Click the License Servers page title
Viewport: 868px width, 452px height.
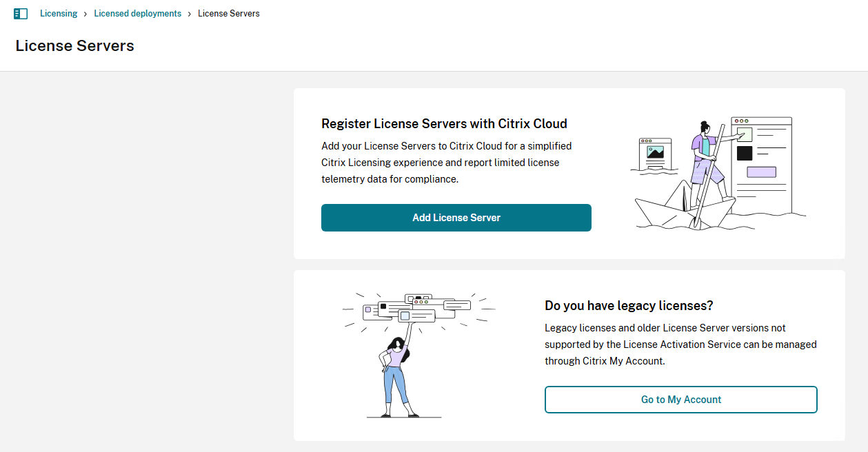tap(74, 46)
